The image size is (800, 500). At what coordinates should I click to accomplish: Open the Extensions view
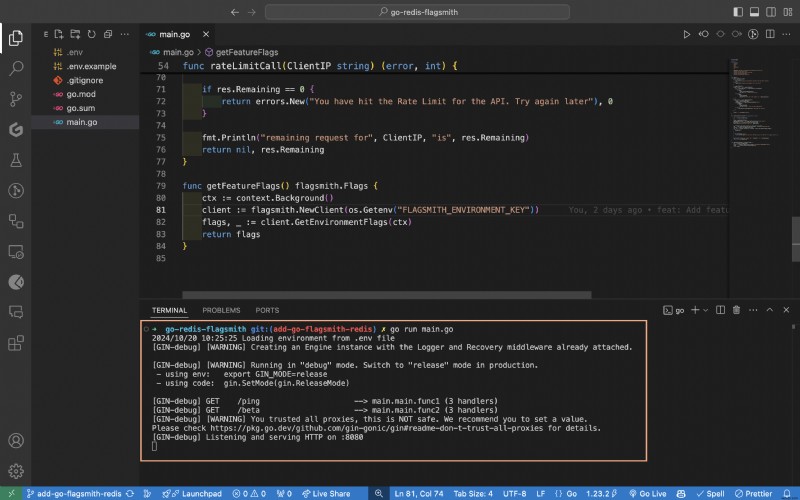[x=16, y=343]
